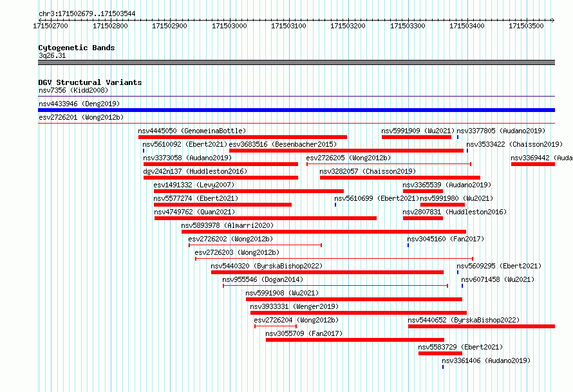Click esv2726205 (Wong2012b) variant label
This screenshot has height=392, width=573.
click(348, 158)
